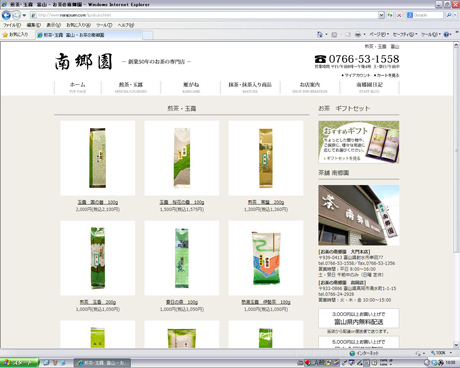Refresh the page using the green arrows icon
This screenshot has width=460, height=368.
pos(390,15)
